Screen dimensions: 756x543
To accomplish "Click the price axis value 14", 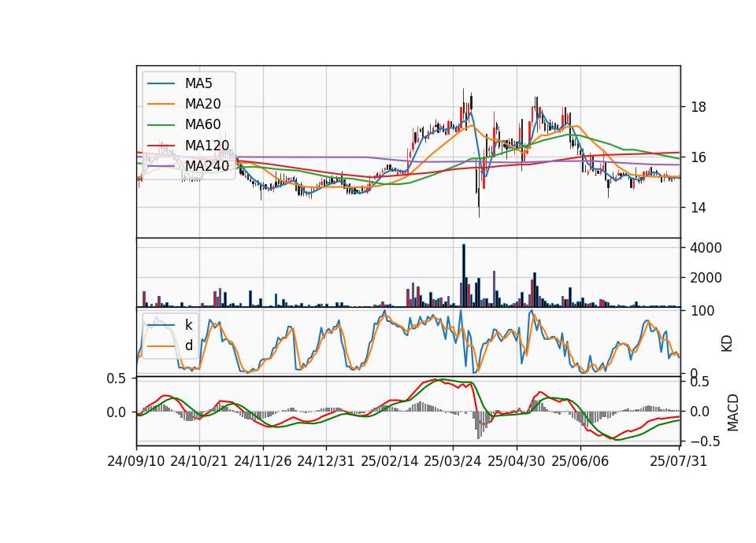I will [699, 208].
